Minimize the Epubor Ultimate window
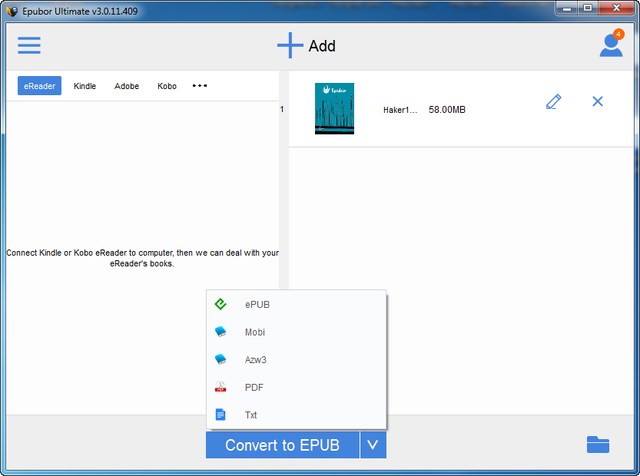Image resolution: width=640 pixels, height=476 pixels. (x=567, y=8)
